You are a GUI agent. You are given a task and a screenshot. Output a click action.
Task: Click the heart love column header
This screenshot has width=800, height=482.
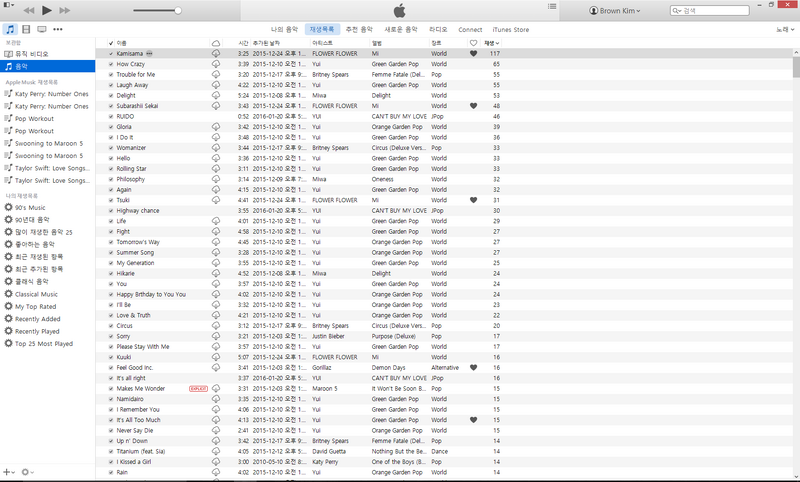(x=473, y=43)
